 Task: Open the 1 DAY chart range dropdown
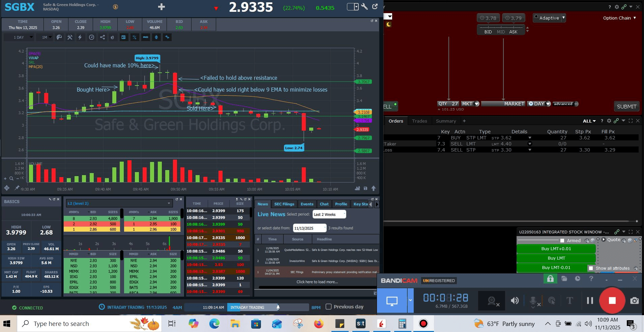19,37
